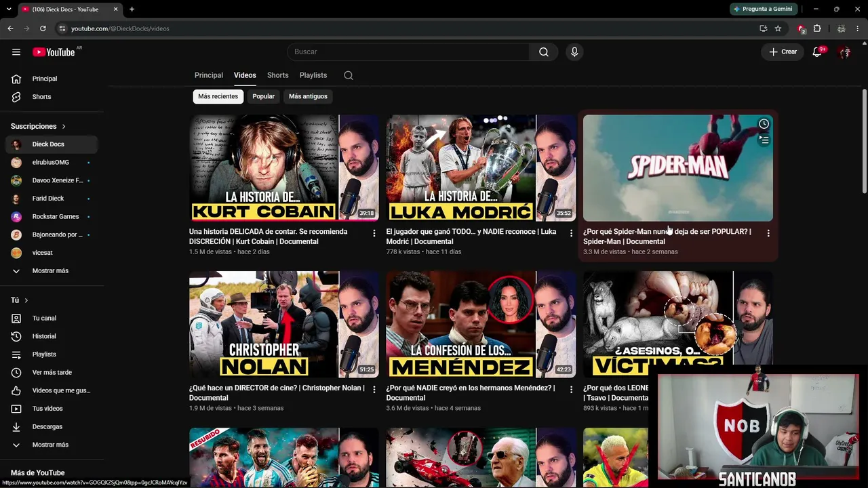The width and height of the screenshot is (868, 488).
Task: Open options for Christopher Nolan video
Action: point(374,390)
